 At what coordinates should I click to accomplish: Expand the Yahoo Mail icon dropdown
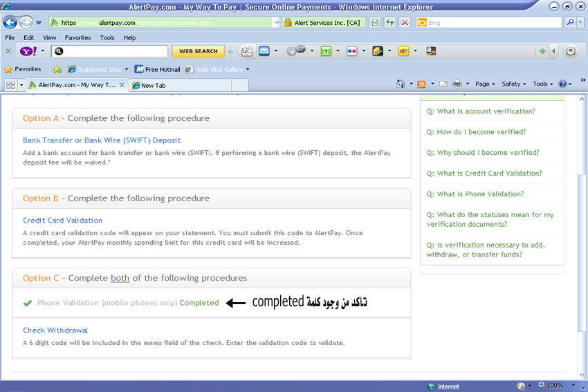(276, 51)
